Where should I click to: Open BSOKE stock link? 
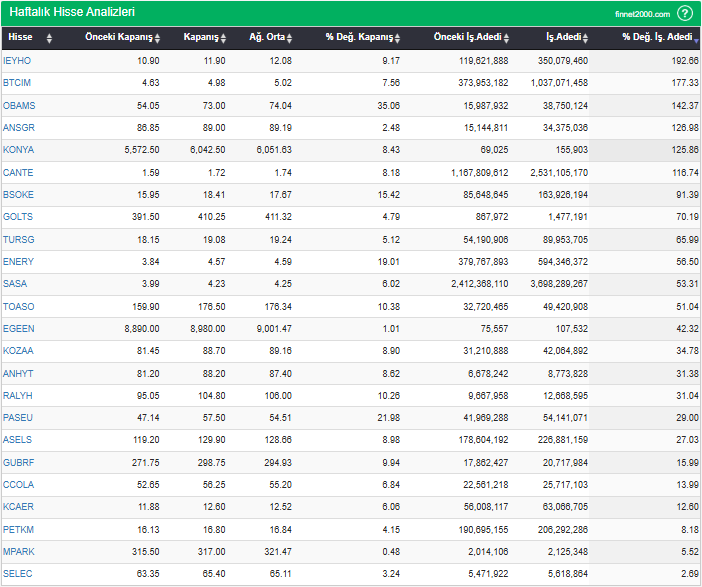click(x=18, y=194)
